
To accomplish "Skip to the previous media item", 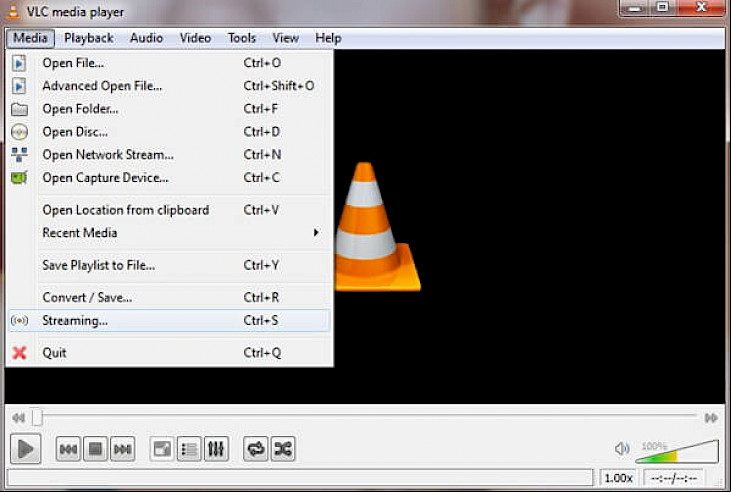I will [x=68, y=449].
